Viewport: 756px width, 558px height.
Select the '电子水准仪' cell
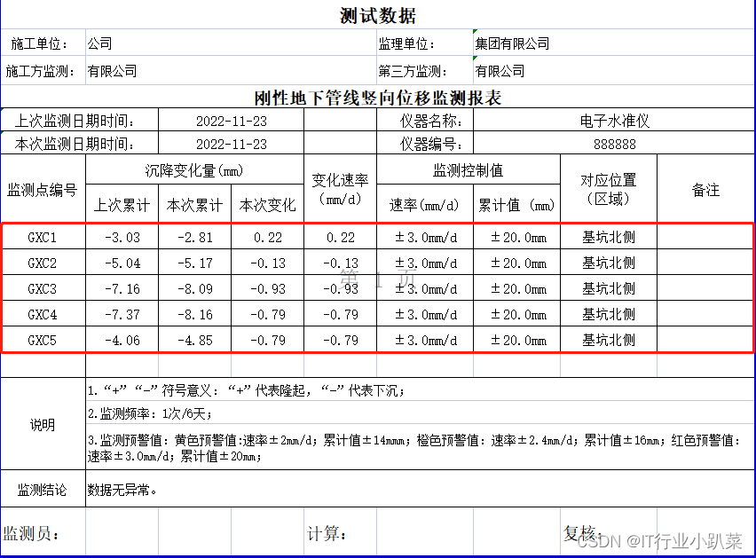coord(614,121)
